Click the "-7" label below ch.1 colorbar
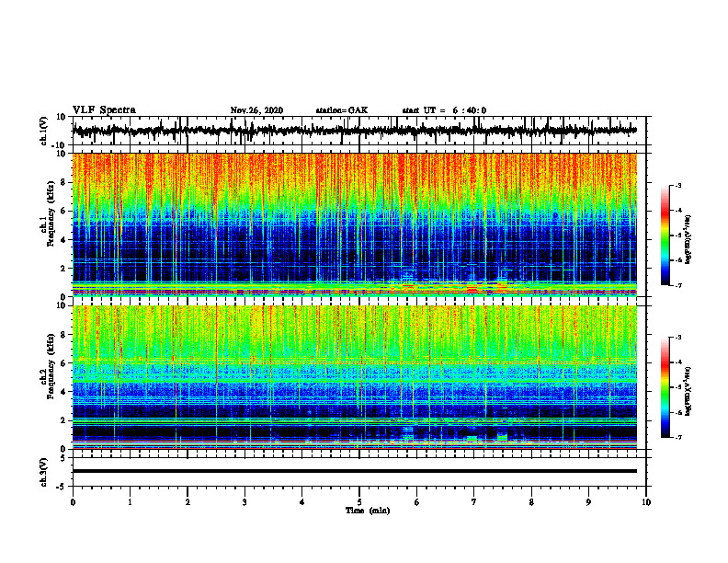Screen dimensions: 728x563 tap(677, 285)
